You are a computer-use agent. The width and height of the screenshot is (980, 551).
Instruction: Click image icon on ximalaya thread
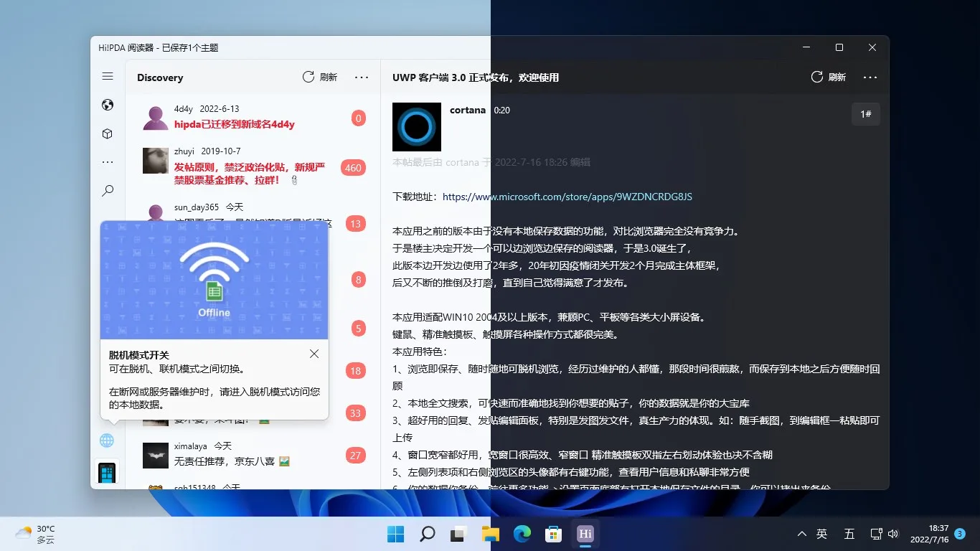284,461
